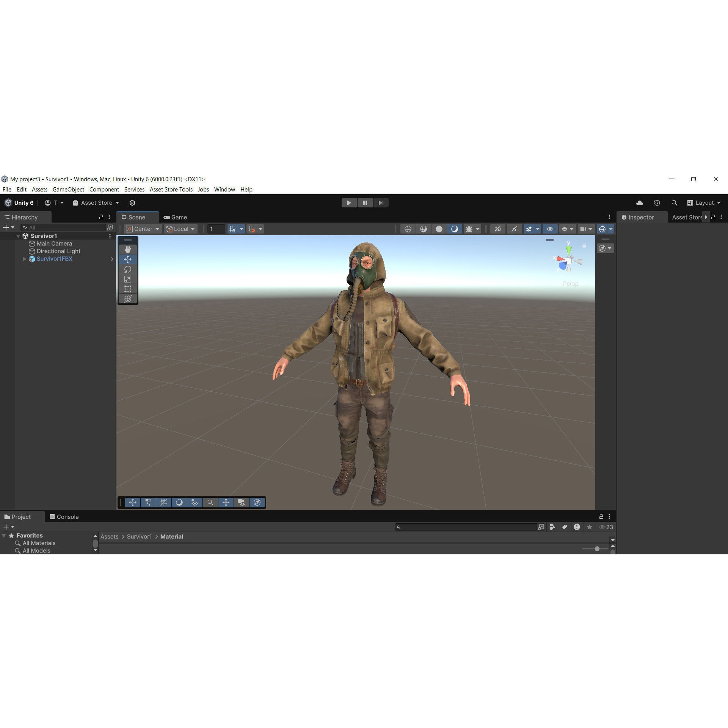Image resolution: width=728 pixels, height=728 pixels.
Task: Open global Search magnifier in top toolbar
Action: [674, 203]
